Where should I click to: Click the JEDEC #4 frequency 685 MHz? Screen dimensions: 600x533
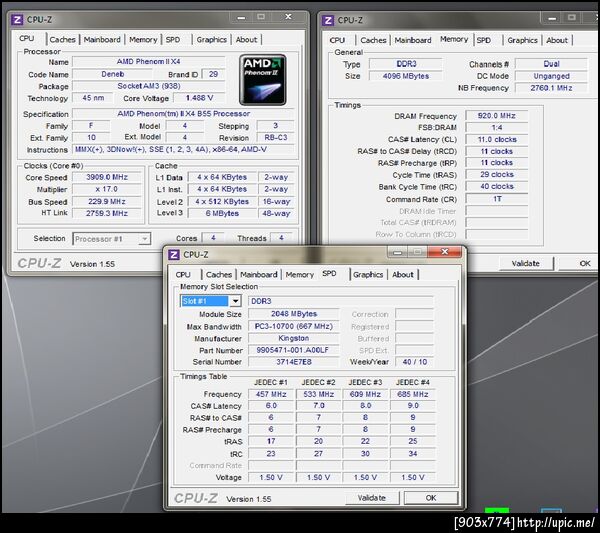tap(412, 394)
